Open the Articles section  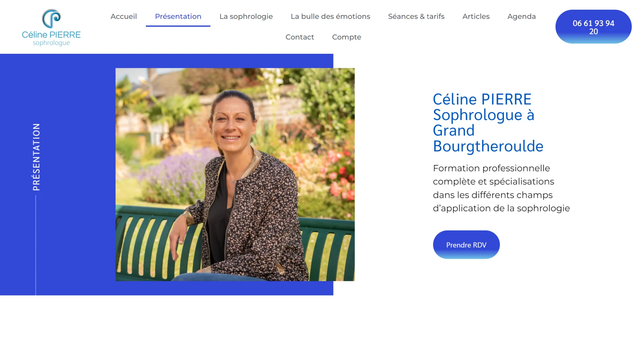pyautogui.click(x=476, y=16)
